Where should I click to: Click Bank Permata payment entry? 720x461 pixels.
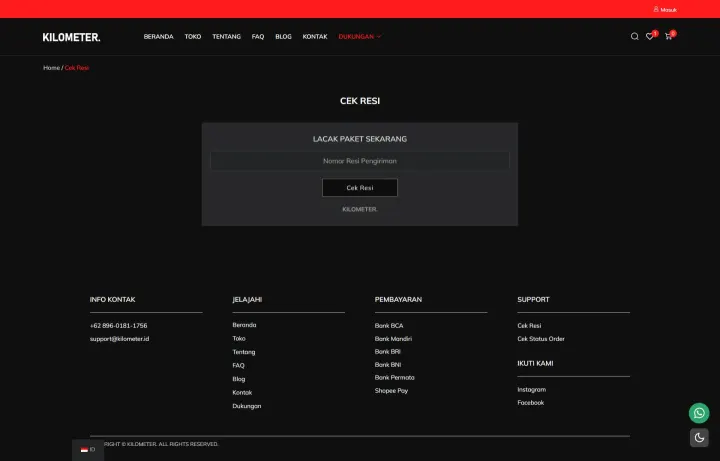(x=394, y=378)
